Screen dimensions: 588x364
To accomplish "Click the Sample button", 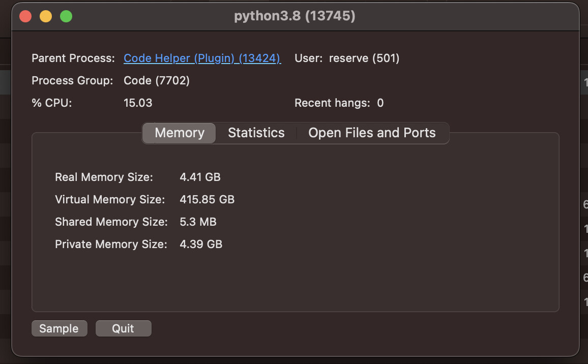I will (x=59, y=328).
